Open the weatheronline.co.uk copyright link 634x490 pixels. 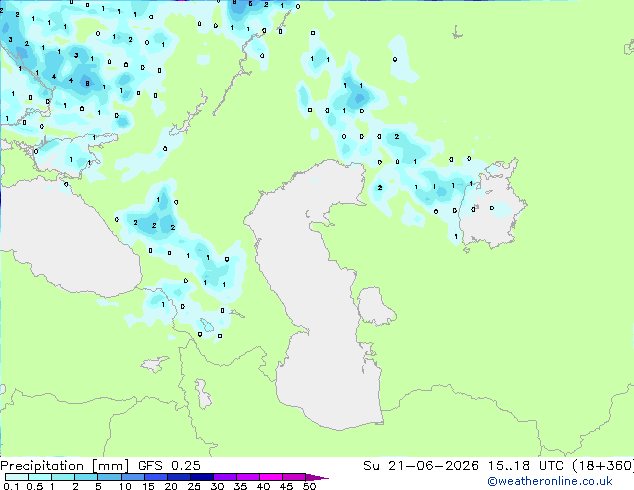click(549, 481)
